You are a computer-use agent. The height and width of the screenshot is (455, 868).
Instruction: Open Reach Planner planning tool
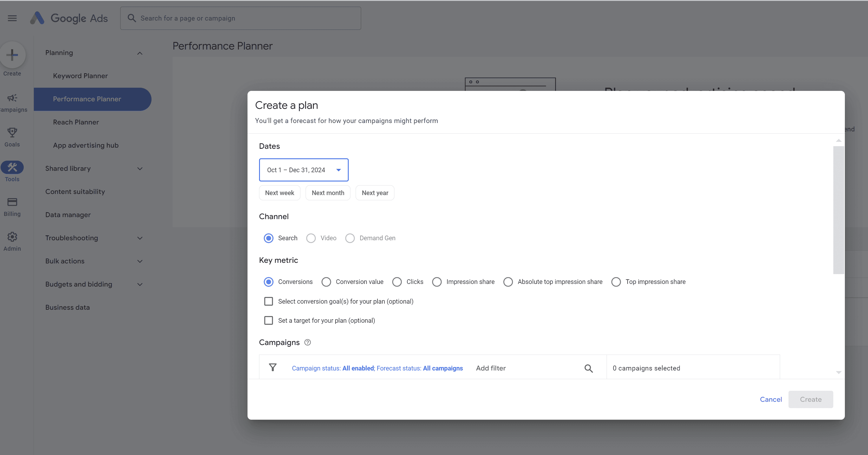(76, 122)
